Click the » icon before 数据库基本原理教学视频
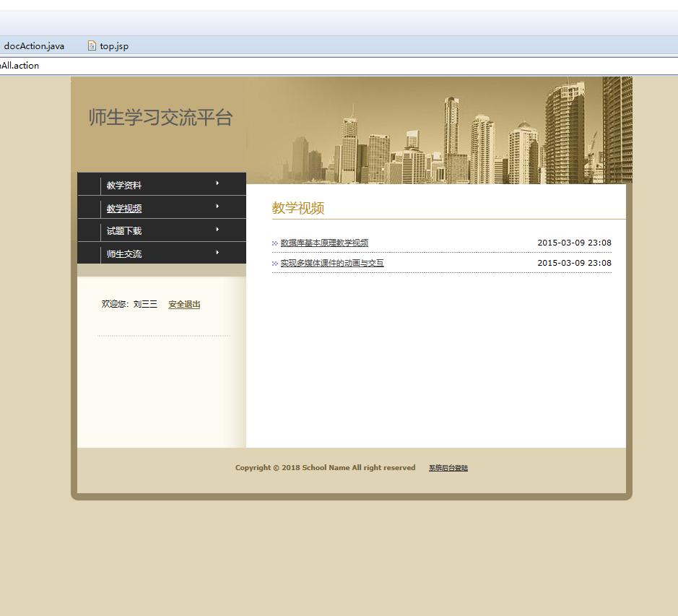 click(x=274, y=243)
